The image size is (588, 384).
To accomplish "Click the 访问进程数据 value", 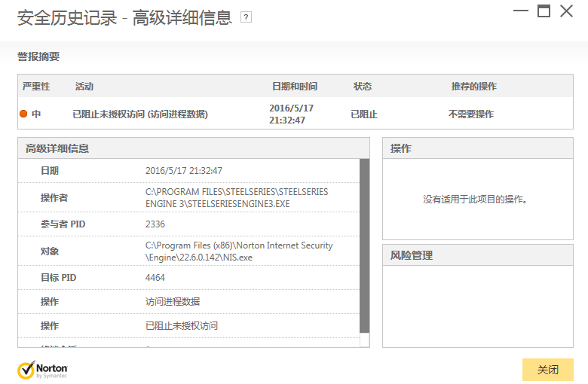I will click(173, 302).
